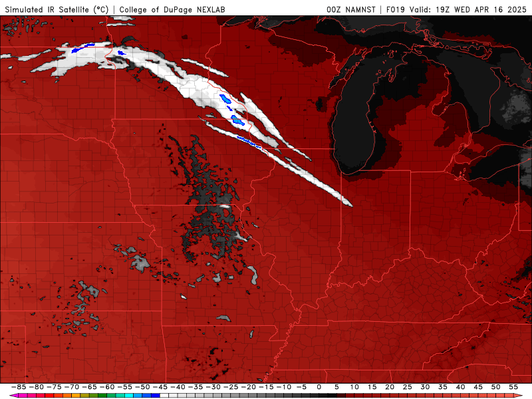Image resolution: width=532 pixels, height=399 pixels.
Task: Click the -50 label on the color scale
Action: tap(142, 387)
